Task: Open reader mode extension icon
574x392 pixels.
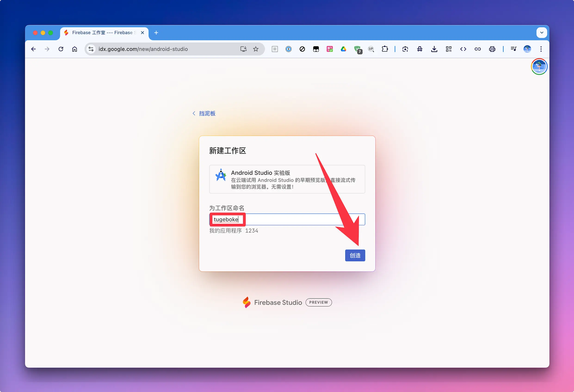Action: pyautogui.click(x=275, y=49)
